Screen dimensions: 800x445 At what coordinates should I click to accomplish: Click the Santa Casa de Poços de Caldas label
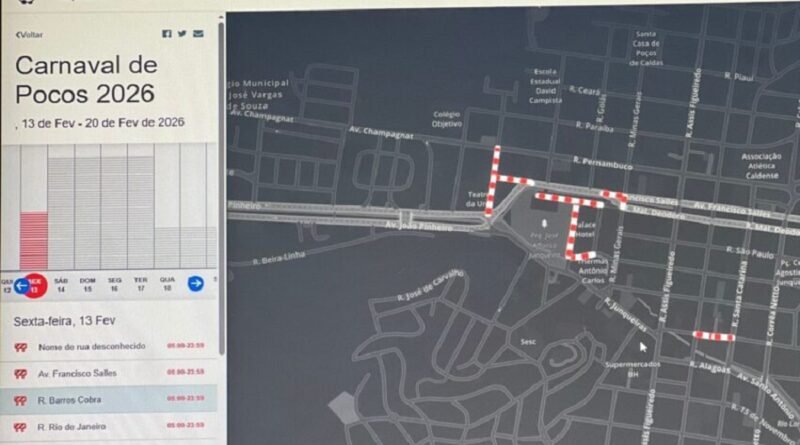[x=646, y=48]
